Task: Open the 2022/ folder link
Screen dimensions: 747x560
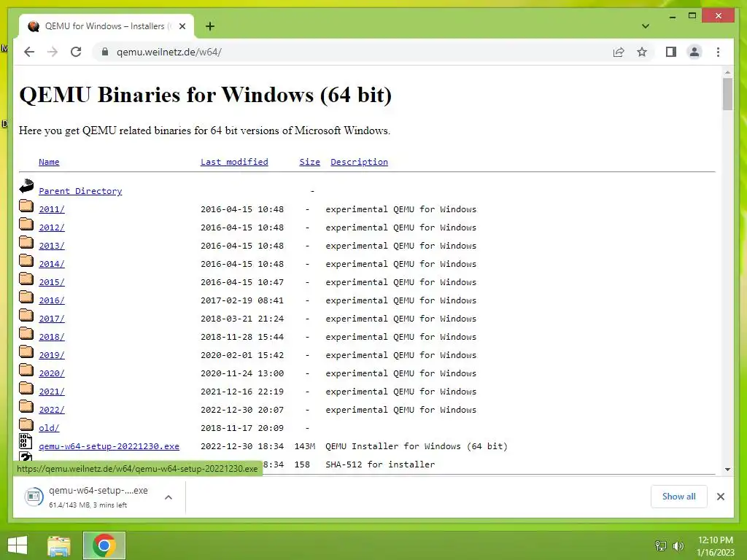Action: (52, 410)
